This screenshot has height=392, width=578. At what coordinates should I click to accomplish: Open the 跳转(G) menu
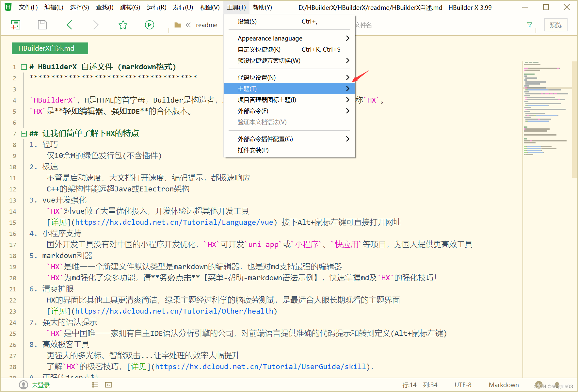[x=130, y=7]
